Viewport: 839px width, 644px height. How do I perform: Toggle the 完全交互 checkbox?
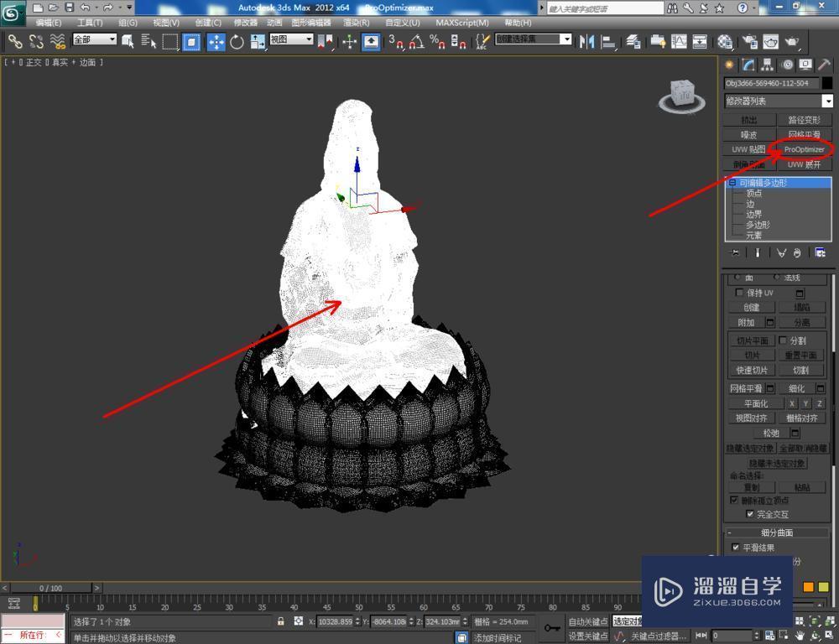tap(749, 513)
